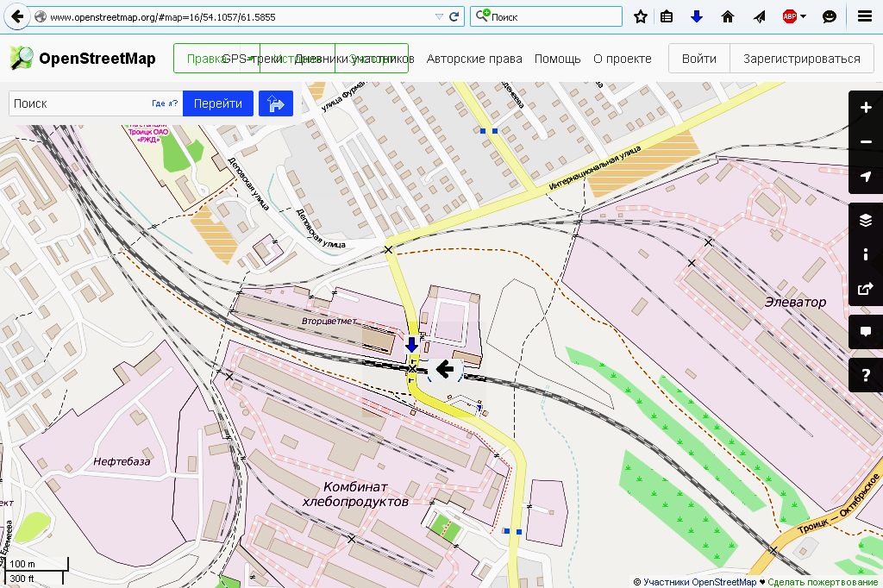Zoom out of the map
Viewport: 883px width, 588px height.
coord(866,142)
